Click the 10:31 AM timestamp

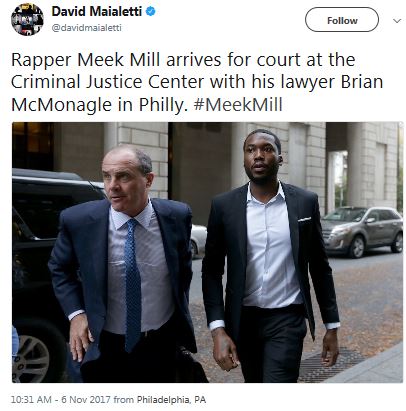pos(31,399)
